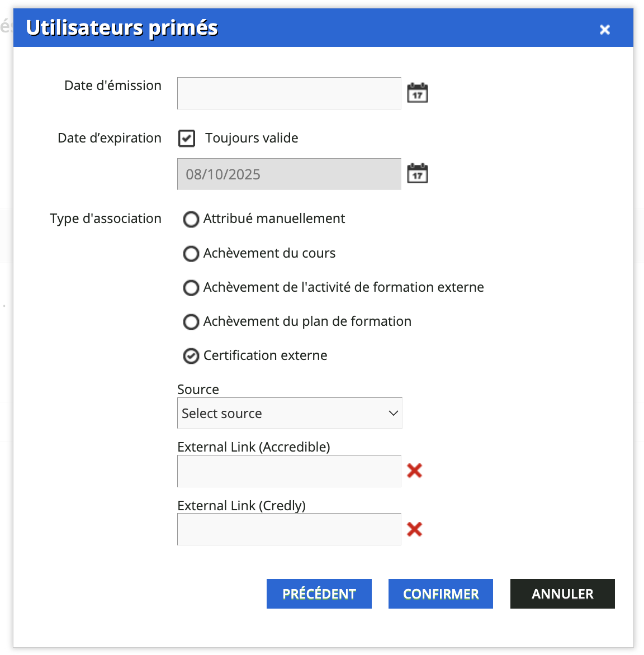Open the Date d'émission calendar picker

[417, 92]
